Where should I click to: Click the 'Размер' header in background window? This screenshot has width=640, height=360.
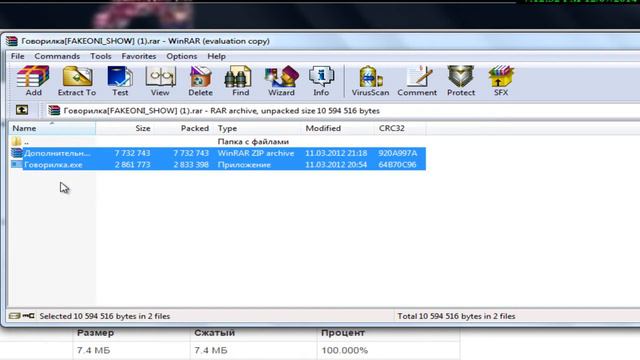tap(96, 333)
